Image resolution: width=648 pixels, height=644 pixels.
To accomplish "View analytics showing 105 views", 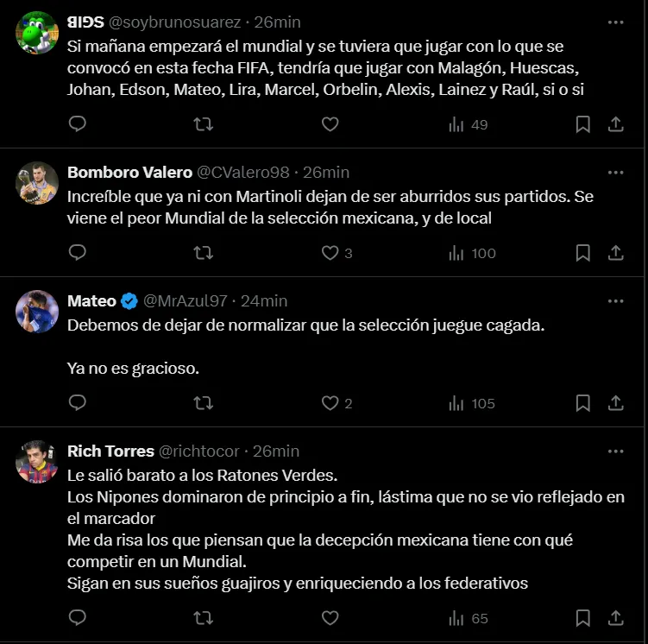I will click(472, 403).
